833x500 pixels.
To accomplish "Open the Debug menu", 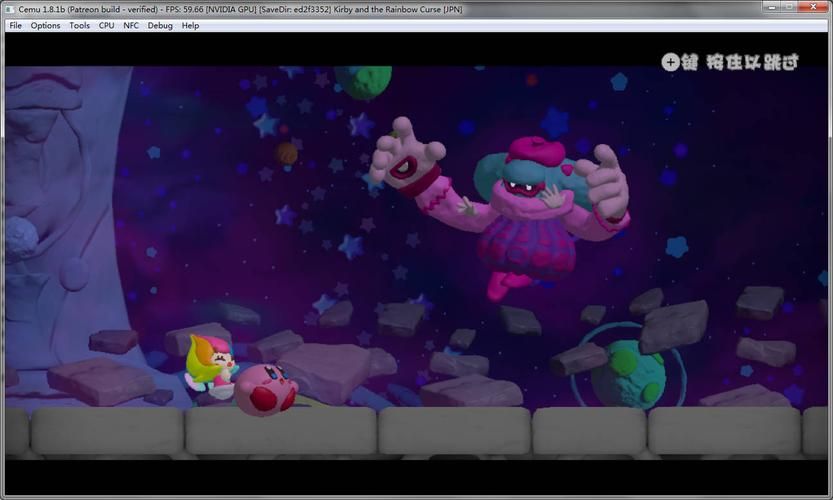I will coord(160,26).
